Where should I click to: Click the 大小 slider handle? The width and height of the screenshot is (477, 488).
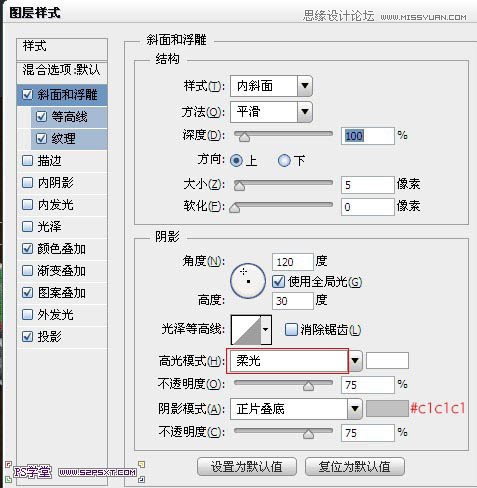pos(239,186)
